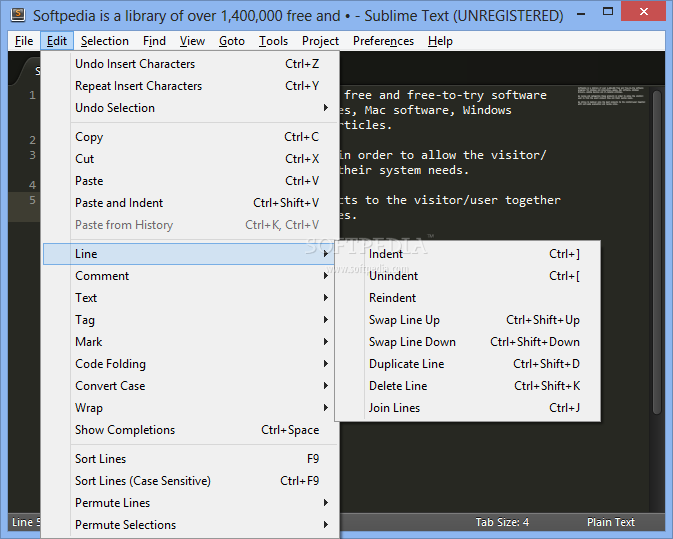The height and width of the screenshot is (539, 673).
Task: Click line number 1 in the gutter
Action: pyautogui.click(x=33, y=95)
